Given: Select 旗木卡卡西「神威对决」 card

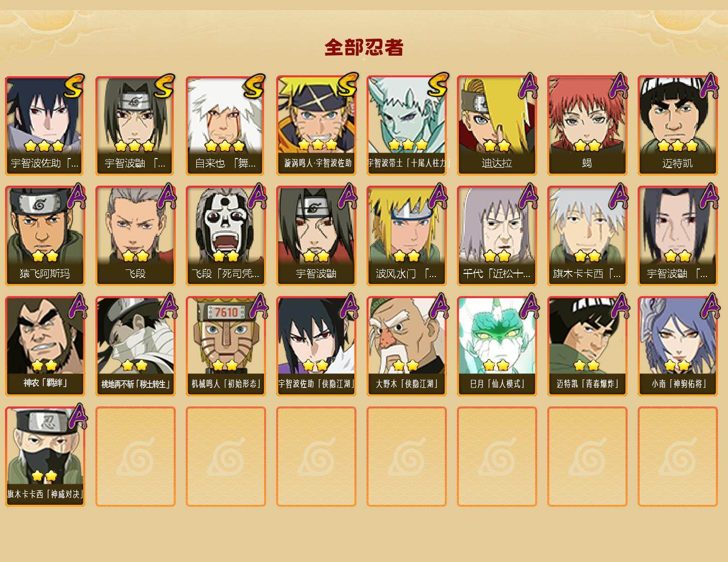Looking at the screenshot, I should point(45,457).
